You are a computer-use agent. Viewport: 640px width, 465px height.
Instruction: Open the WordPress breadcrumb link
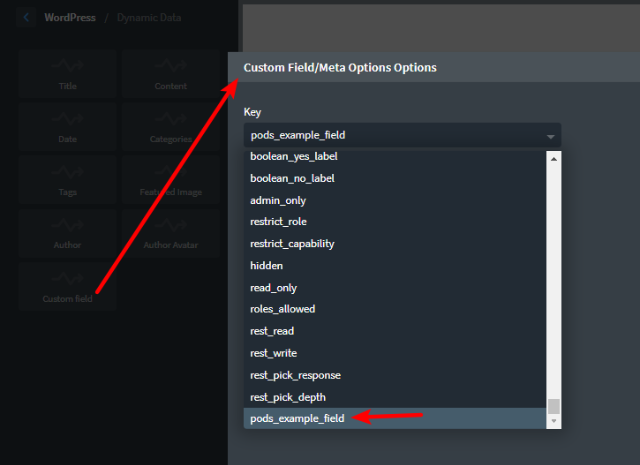pyautogui.click(x=70, y=18)
